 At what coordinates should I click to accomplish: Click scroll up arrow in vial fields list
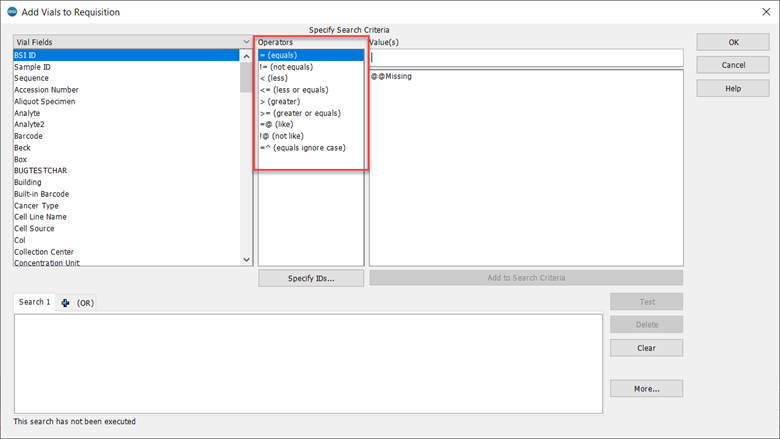point(246,56)
